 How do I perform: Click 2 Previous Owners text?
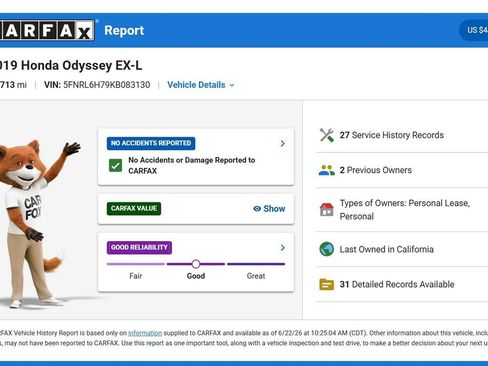tap(376, 170)
